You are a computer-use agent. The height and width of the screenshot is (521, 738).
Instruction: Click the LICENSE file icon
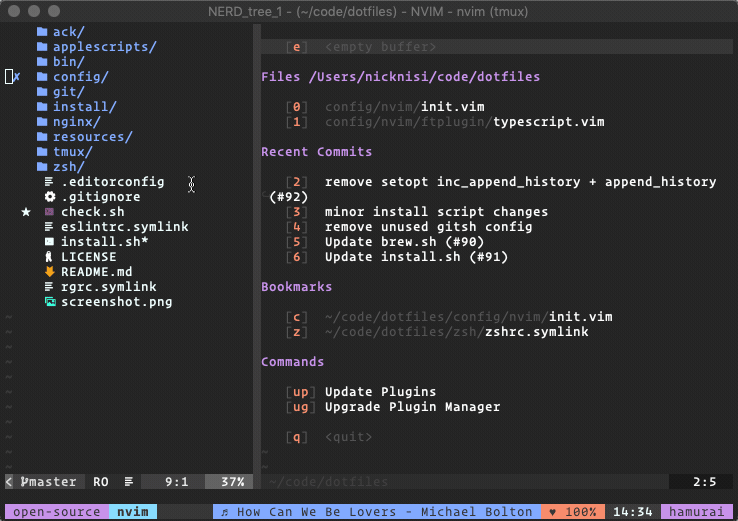[x=48, y=257]
